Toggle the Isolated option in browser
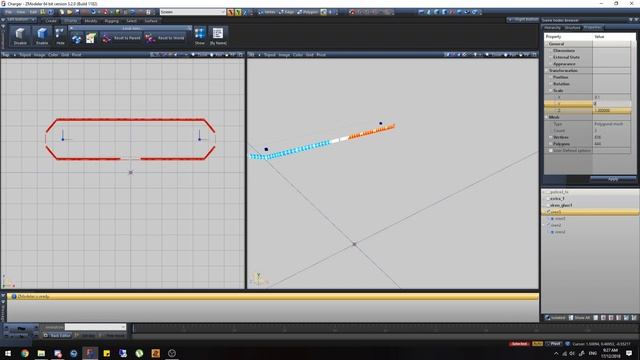Screen dimensions: 640x360 click(x=556, y=318)
